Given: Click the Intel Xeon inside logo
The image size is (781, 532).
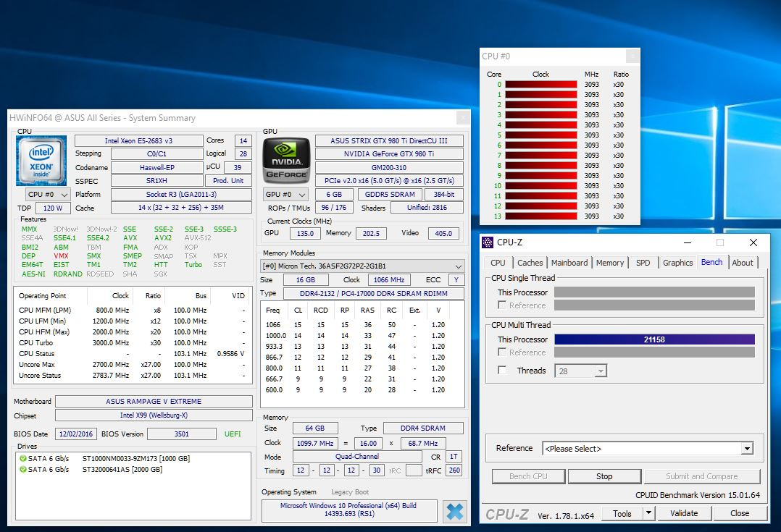Looking at the screenshot, I should pyautogui.click(x=41, y=160).
